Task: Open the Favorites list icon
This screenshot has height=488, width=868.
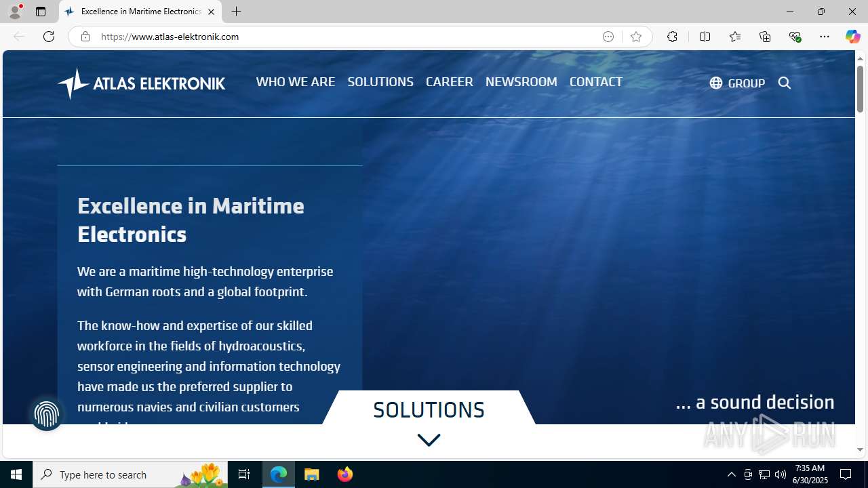Action: click(734, 37)
